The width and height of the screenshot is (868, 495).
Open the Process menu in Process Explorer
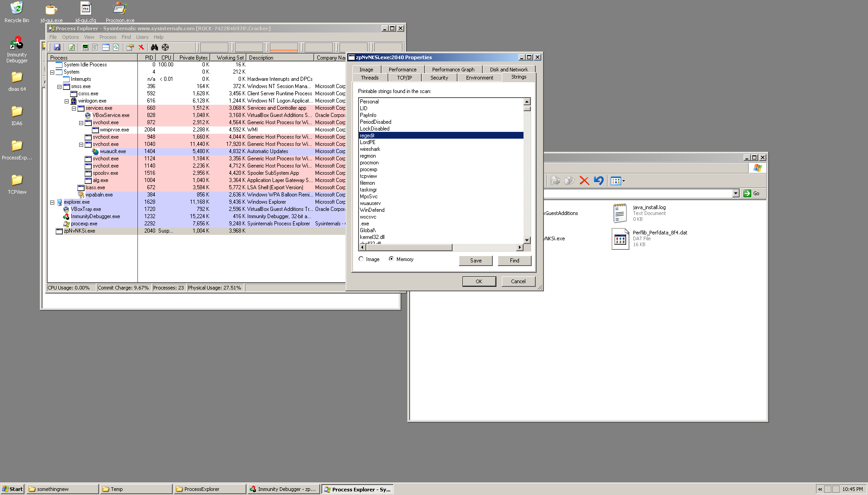(x=108, y=37)
